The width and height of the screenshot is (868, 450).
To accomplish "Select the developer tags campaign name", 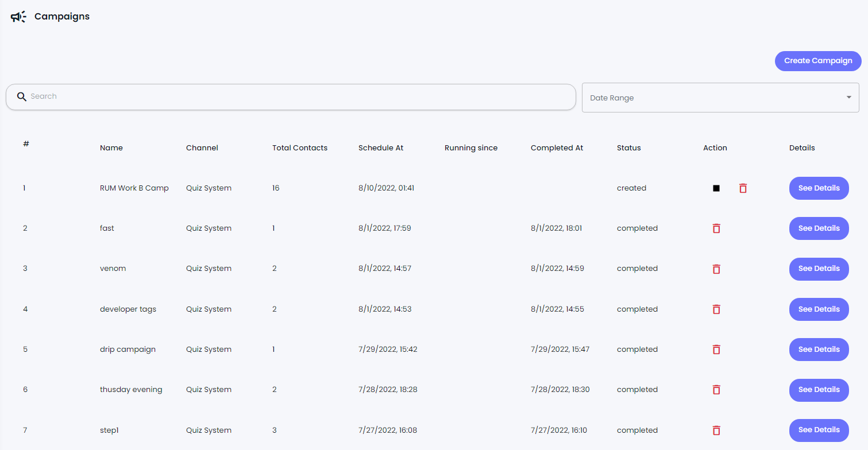I will tap(128, 309).
